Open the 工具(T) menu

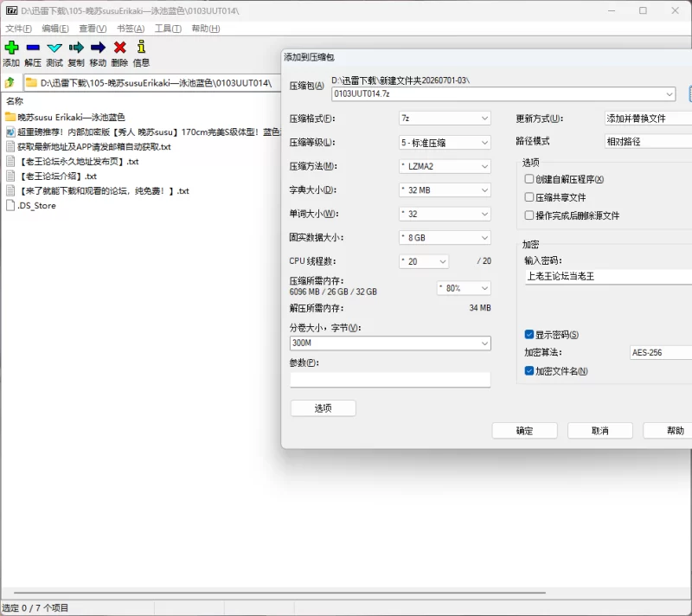[168, 29]
